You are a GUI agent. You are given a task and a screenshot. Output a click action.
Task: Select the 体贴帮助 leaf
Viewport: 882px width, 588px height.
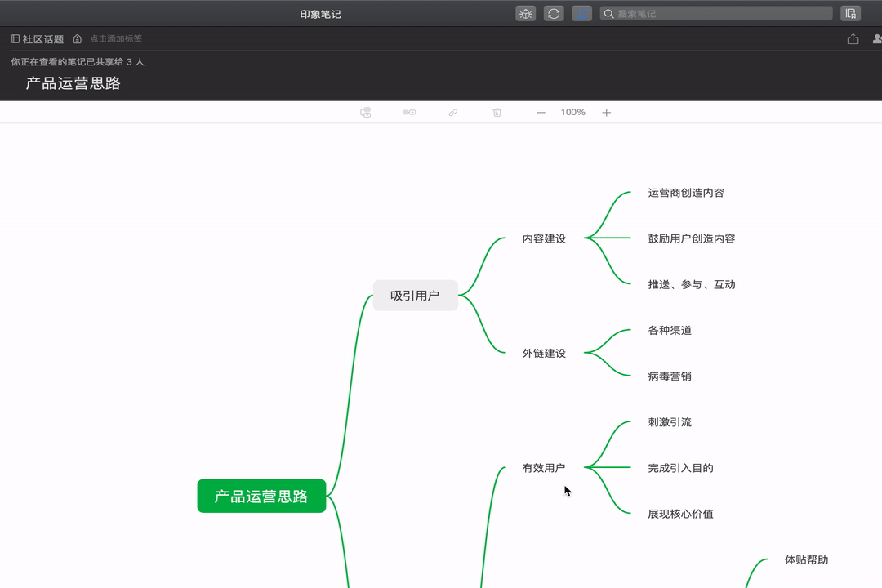[x=806, y=560]
